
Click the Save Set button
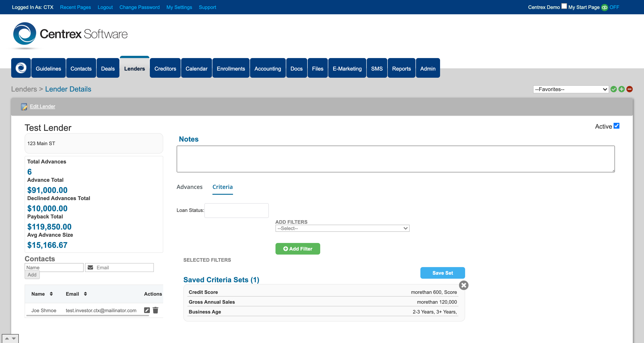tap(443, 273)
